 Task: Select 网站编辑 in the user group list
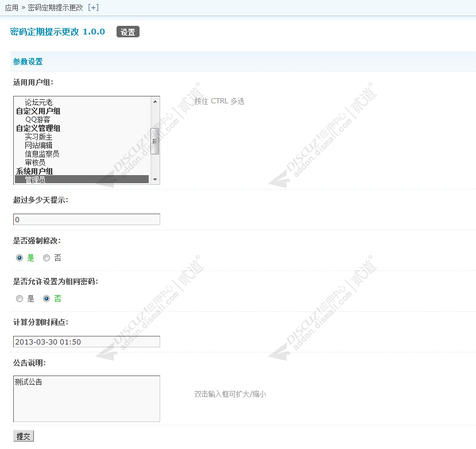pos(38,145)
